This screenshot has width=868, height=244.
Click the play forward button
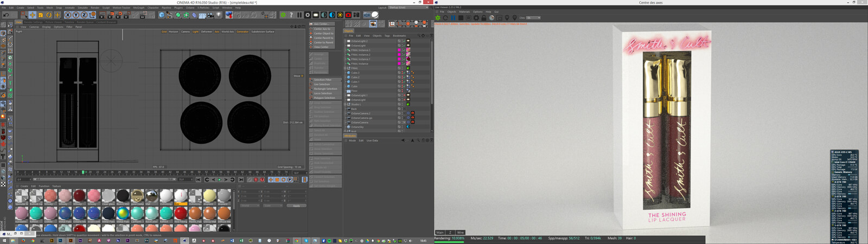pyautogui.click(x=219, y=179)
